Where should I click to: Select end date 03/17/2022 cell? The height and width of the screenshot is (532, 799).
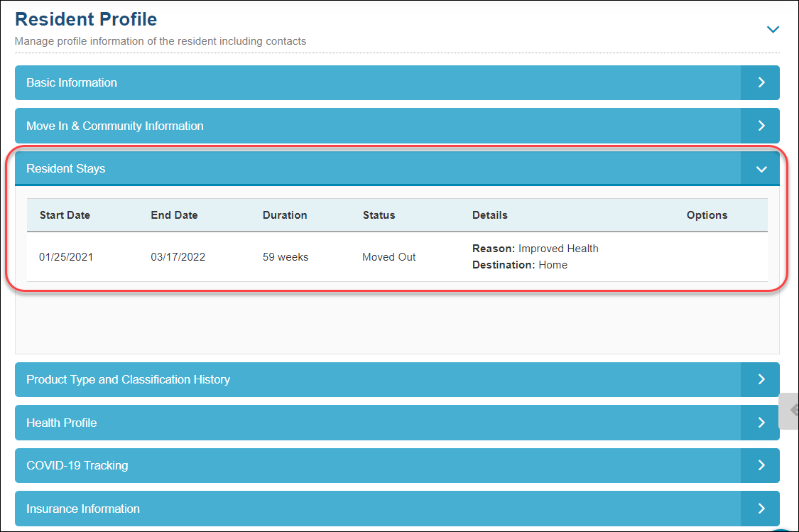click(178, 257)
